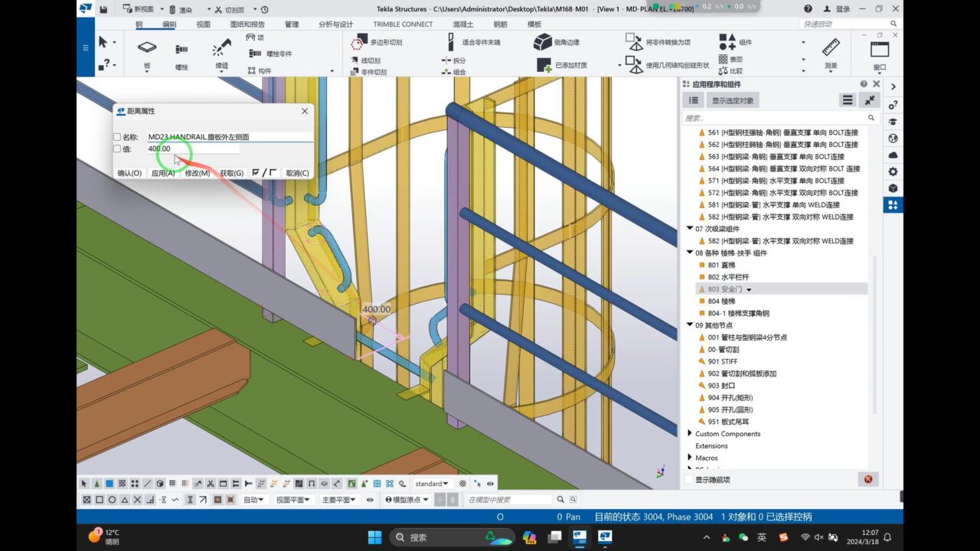Open the 测量 measure tool
The height and width of the screenshot is (551, 980).
click(831, 54)
